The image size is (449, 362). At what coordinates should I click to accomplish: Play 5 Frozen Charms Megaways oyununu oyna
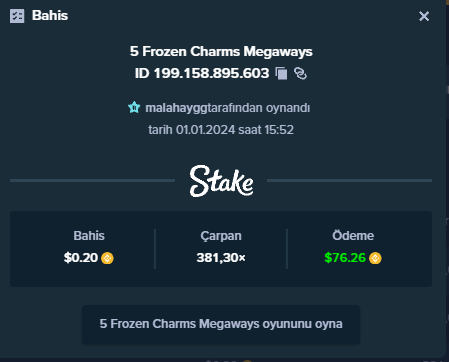click(221, 324)
